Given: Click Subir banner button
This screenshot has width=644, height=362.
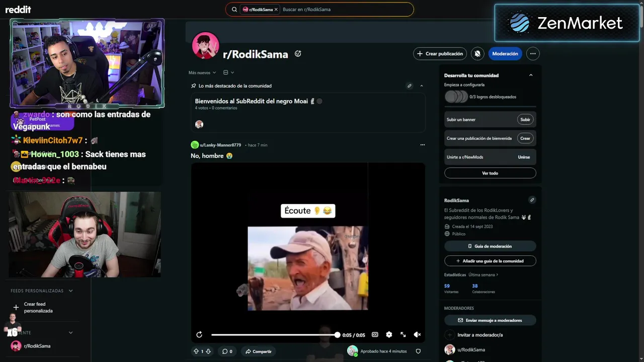Looking at the screenshot, I should pos(525,120).
